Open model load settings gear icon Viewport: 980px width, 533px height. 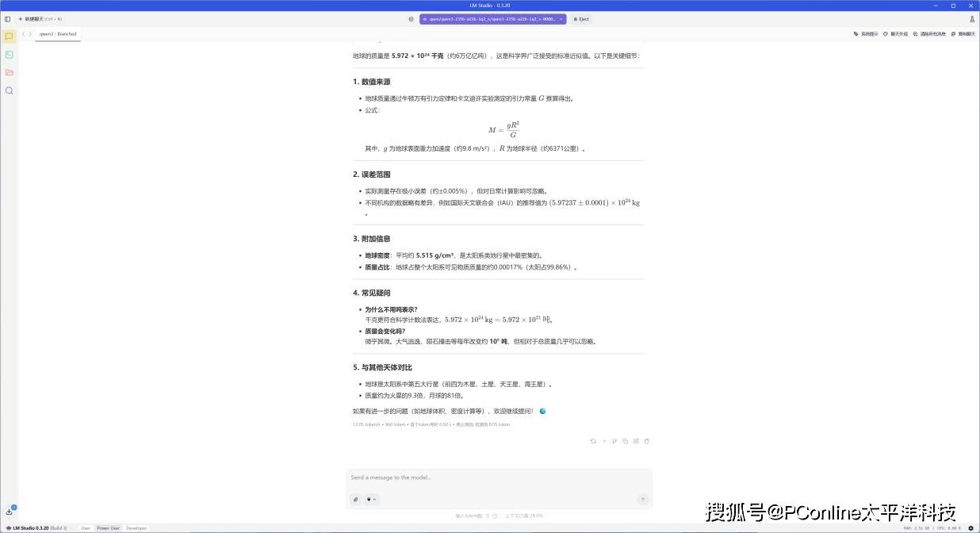411,19
